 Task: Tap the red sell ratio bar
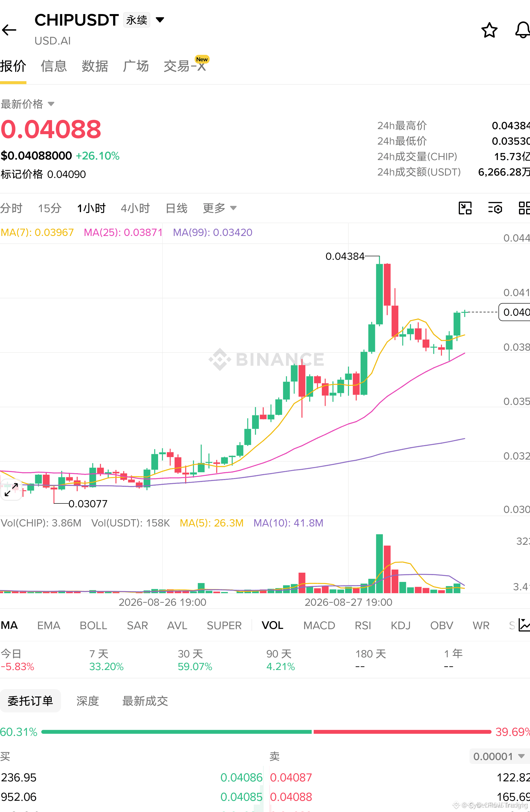[x=402, y=732]
